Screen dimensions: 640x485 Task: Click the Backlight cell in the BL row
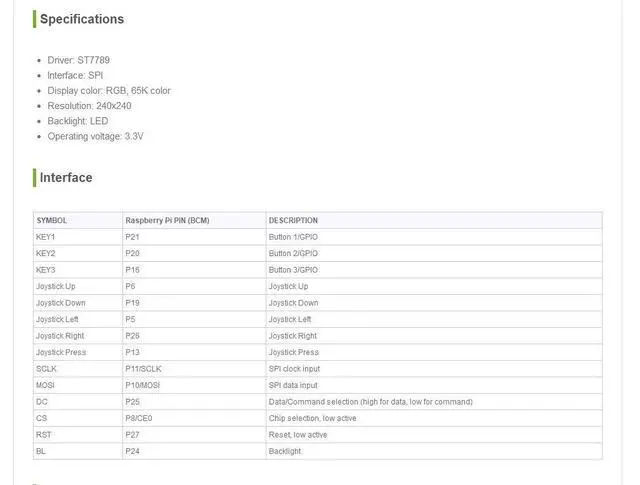[434, 451]
